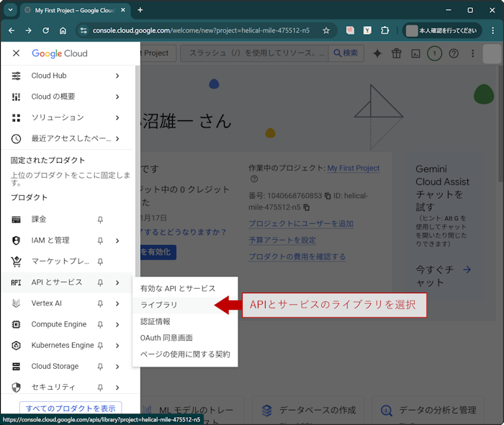
Task: Reload the page with refresh icon
Action: click(45, 30)
